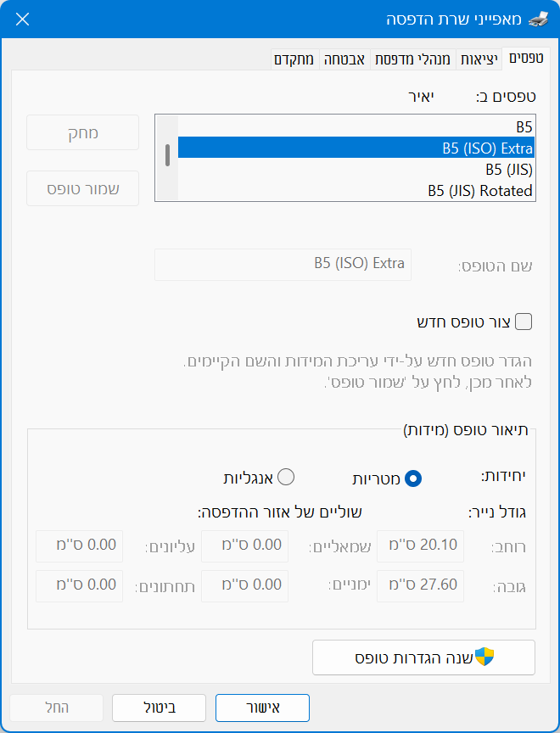Click the 'שנה הגדרות טופס' button
This screenshot has width=560, height=733.
point(423,657)
